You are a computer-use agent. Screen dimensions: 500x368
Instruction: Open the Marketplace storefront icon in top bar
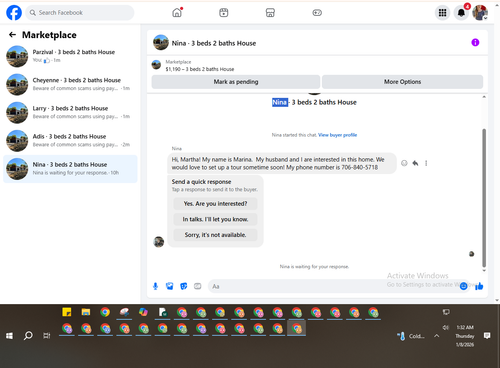[270, 13]
